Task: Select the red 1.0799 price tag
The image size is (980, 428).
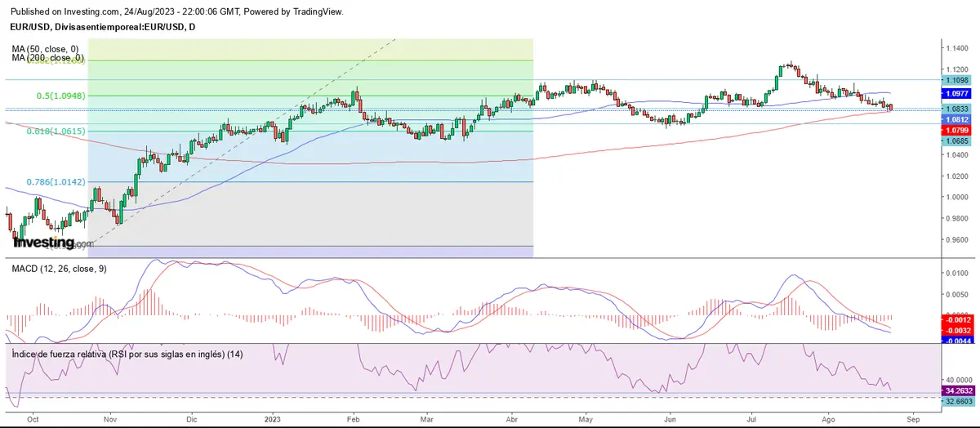Action: (957, 130)
